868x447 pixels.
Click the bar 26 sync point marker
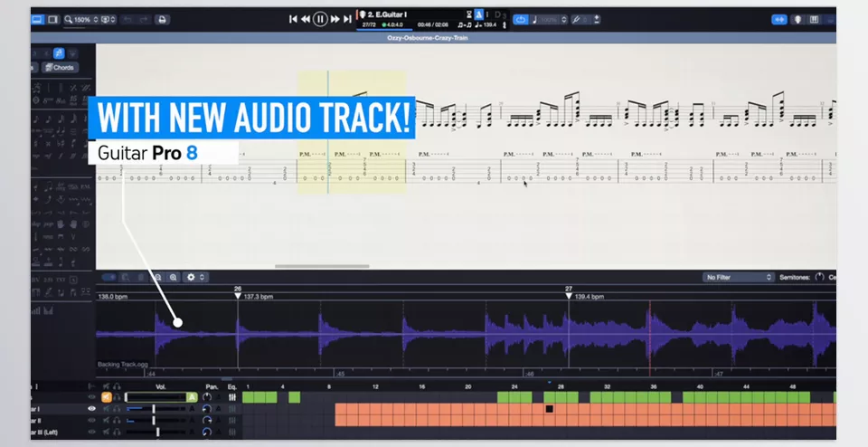[x=238, y=296]
